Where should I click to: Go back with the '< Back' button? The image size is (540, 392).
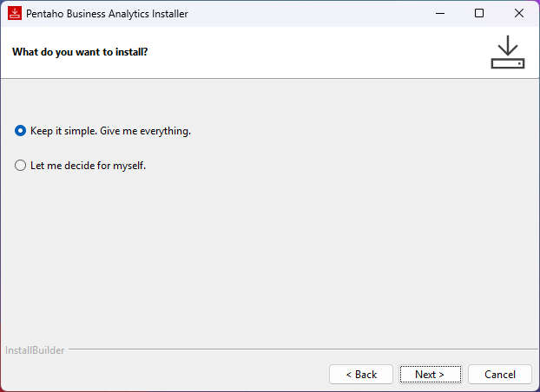point(361,374)
